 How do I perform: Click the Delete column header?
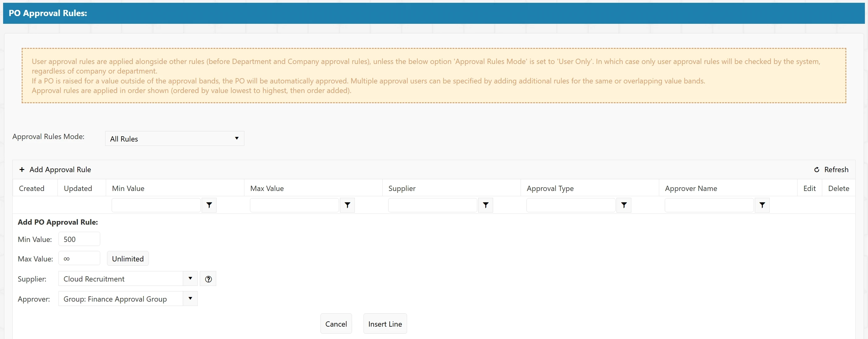click(838, 188)
